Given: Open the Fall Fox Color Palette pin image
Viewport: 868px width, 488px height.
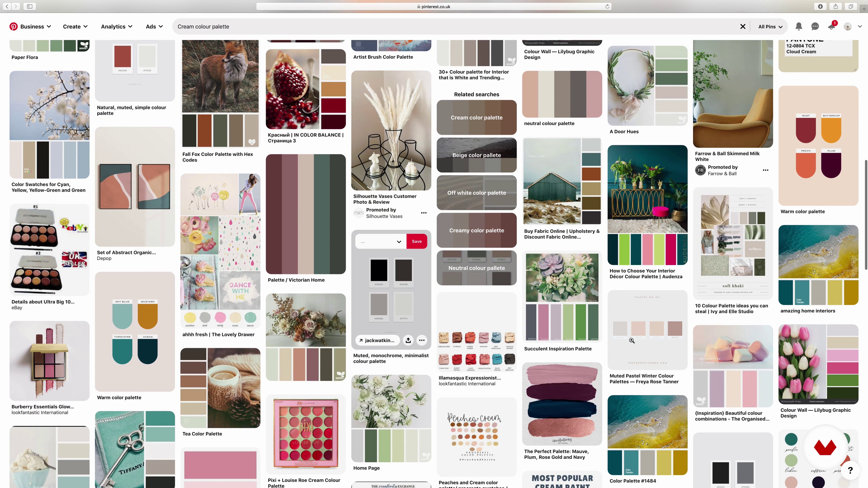Looking at the screenshot, I should [220, 94].
